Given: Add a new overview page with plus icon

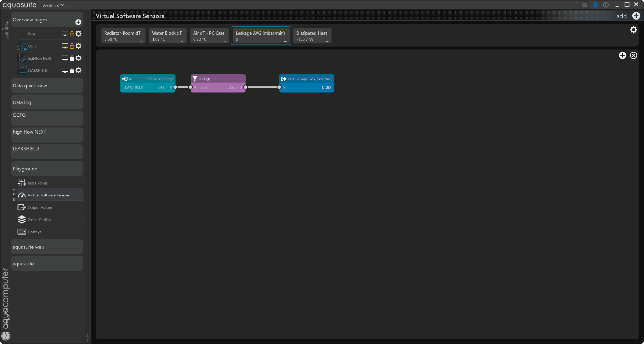Looking at the screenshot, I should [x=78, y=22].
